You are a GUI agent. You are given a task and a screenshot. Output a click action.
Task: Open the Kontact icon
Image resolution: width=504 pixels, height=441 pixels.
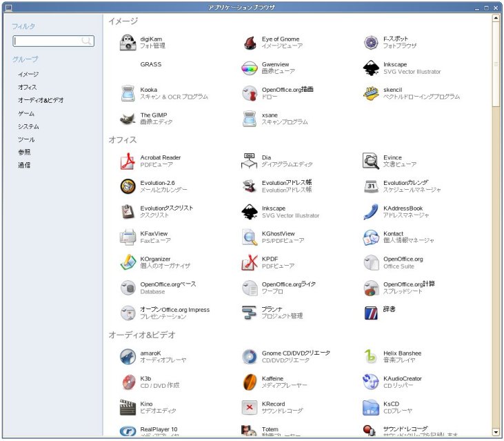tap(371, 237)
